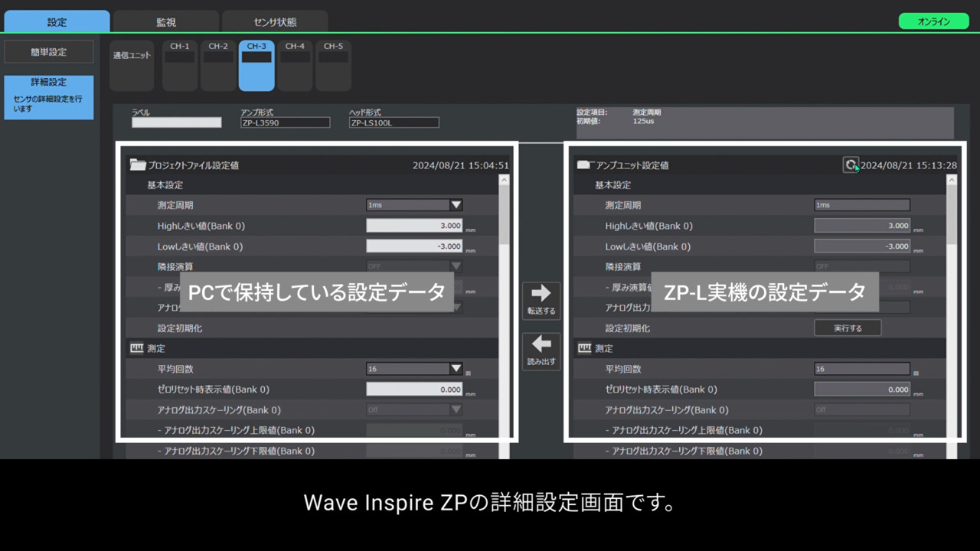
Task: Click timestamp 2024/08/21 15:13:28
Action: [909, 165]
